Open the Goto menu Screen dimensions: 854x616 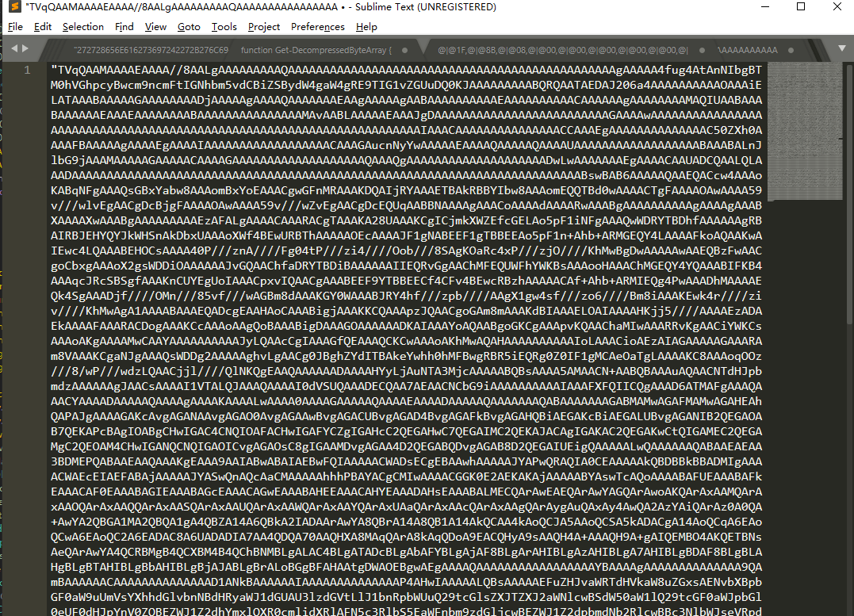click(x=189, y=27)
